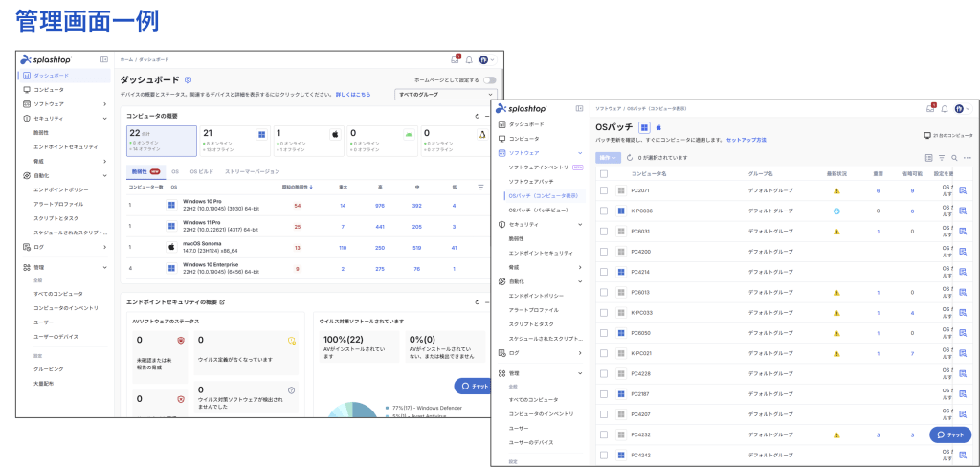Open notifications bell in the Dashboard window
This screenshot has width=980, height=467.
tap(469, 60)
